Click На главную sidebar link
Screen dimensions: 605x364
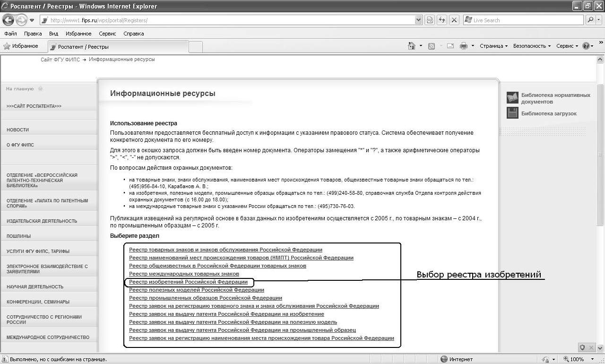20,89
